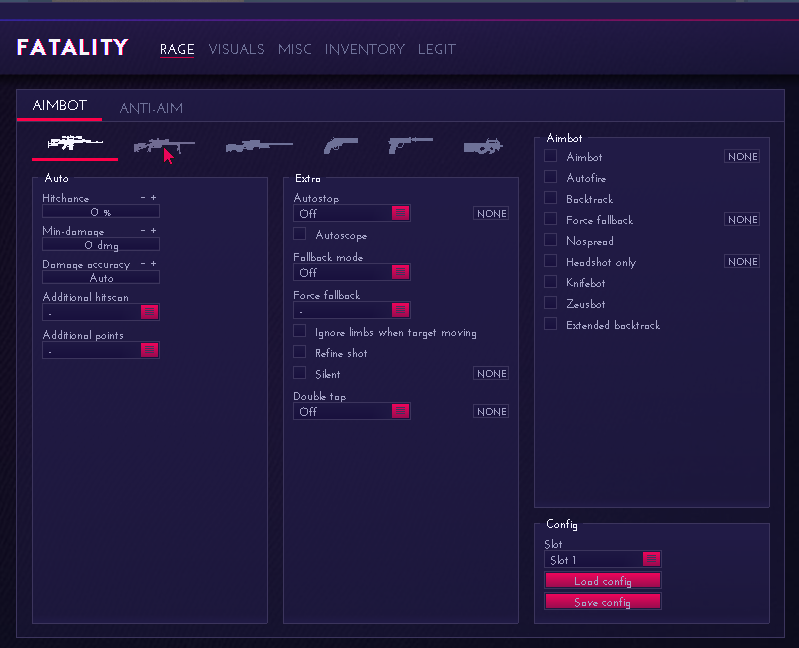Set Autostop keybind NONE button
This screenshot has height=648, width=799.
tap(491, 213)
